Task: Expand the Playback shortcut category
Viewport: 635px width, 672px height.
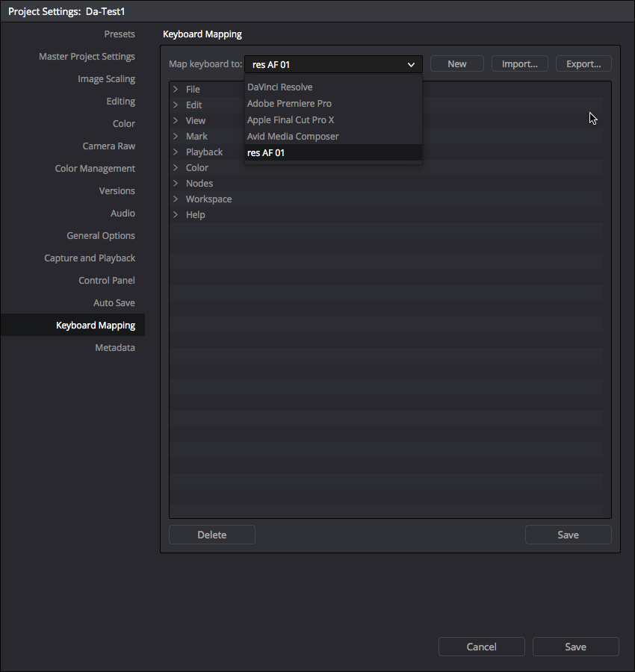Action: click(x=176, y=152)
